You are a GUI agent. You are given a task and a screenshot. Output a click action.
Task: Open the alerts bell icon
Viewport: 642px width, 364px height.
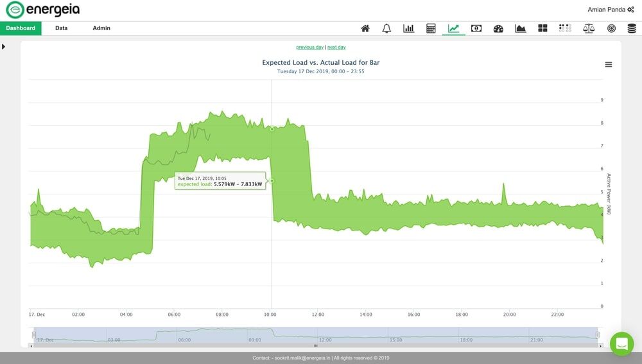[386, 28]
